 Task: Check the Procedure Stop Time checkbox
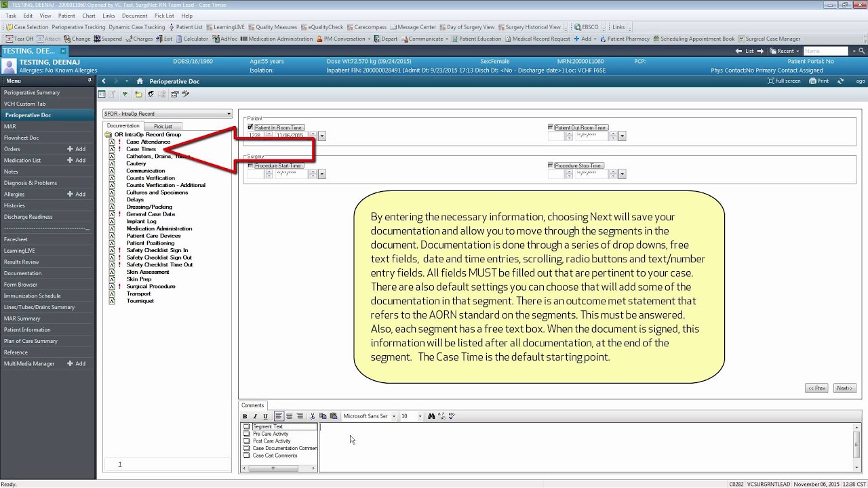coord(551,165)
